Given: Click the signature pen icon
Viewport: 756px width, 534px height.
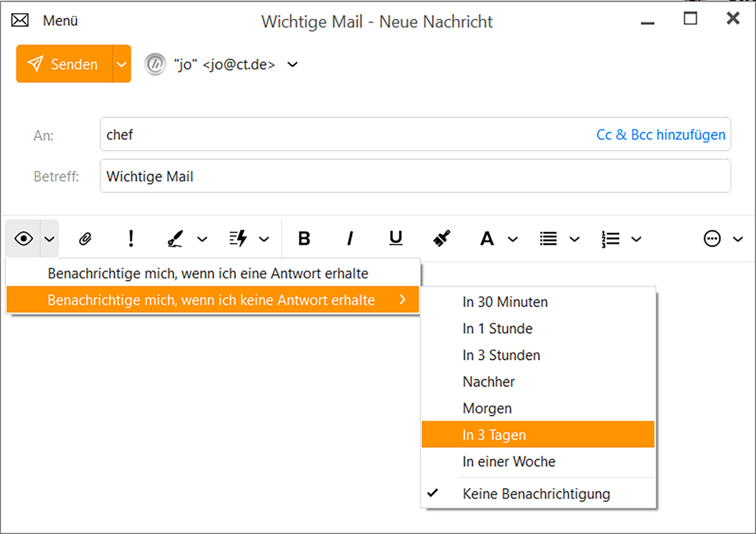Looking at the screenshot, I should 175,238.
